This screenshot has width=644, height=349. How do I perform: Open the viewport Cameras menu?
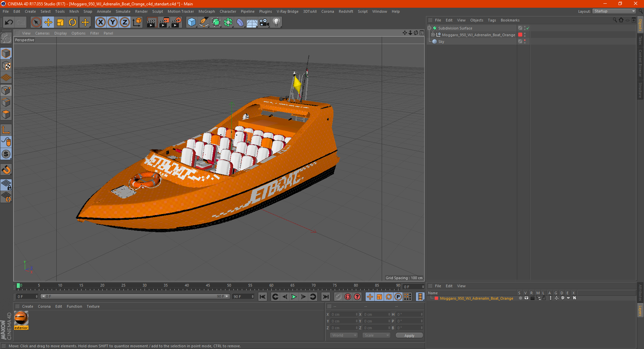[42, 33]
